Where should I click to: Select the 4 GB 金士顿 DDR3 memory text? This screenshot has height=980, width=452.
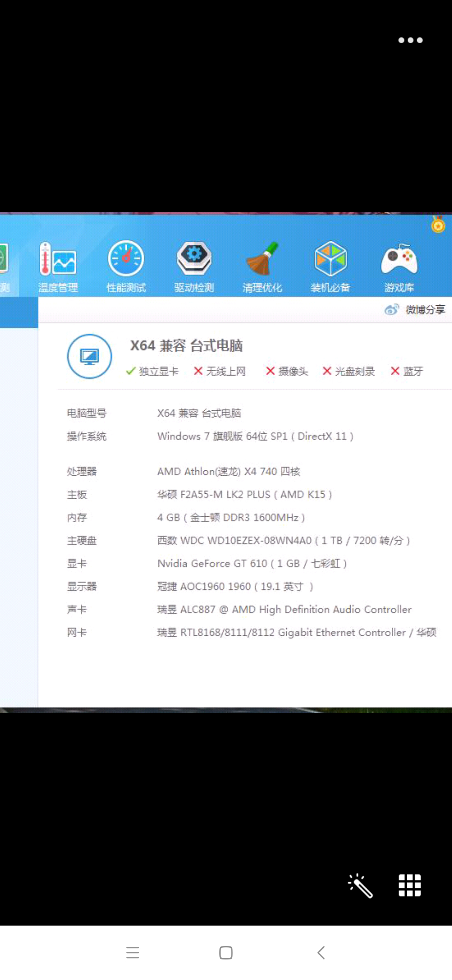point(231,518)
